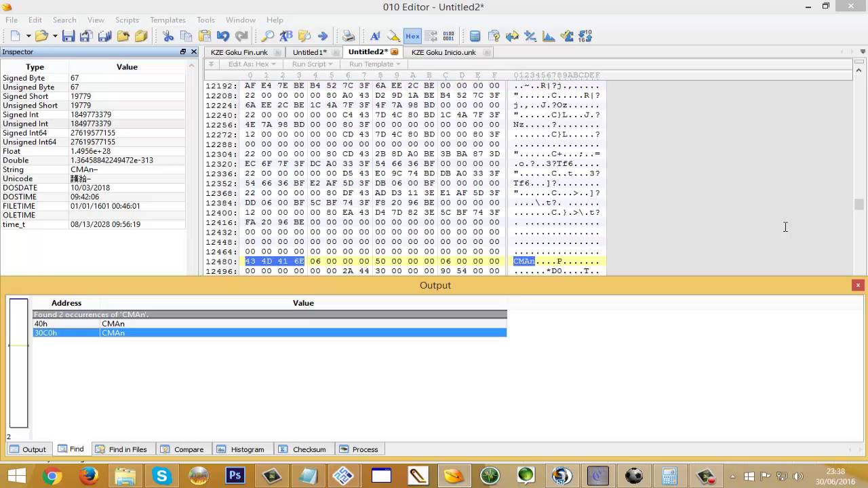This screenshot has height=488, width=868.
Task: Toggle the Hex edit mode button
Action: point(412,36)
